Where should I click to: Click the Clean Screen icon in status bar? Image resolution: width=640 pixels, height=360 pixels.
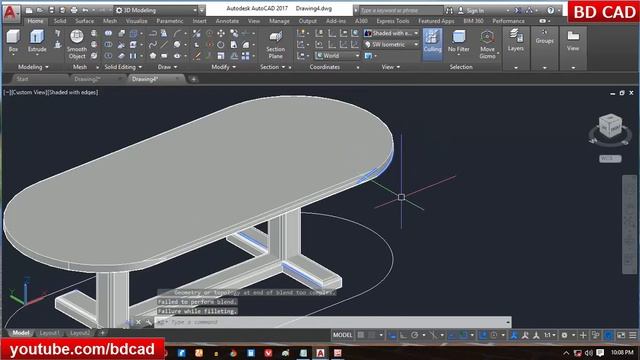coord(621,335)
